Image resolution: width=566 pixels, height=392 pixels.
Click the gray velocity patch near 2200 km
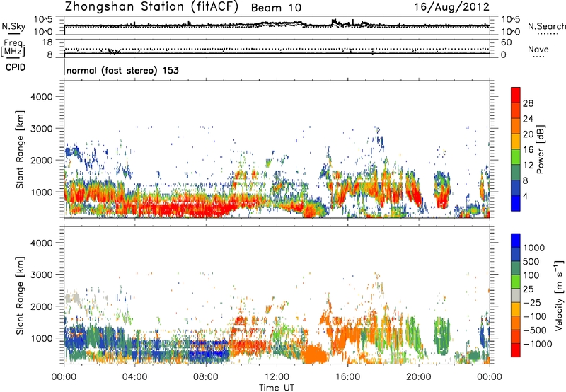pos(73,299)
